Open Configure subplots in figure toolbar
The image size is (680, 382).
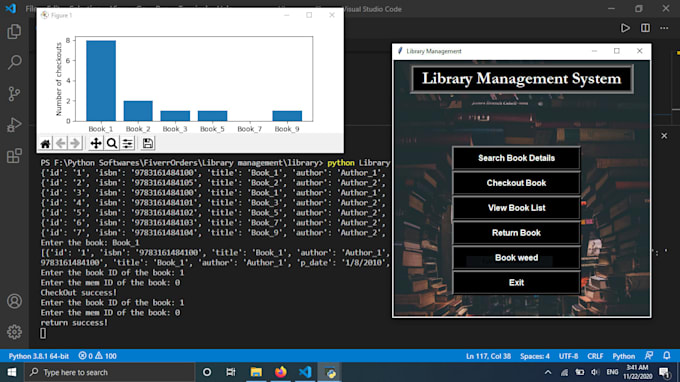128,144
